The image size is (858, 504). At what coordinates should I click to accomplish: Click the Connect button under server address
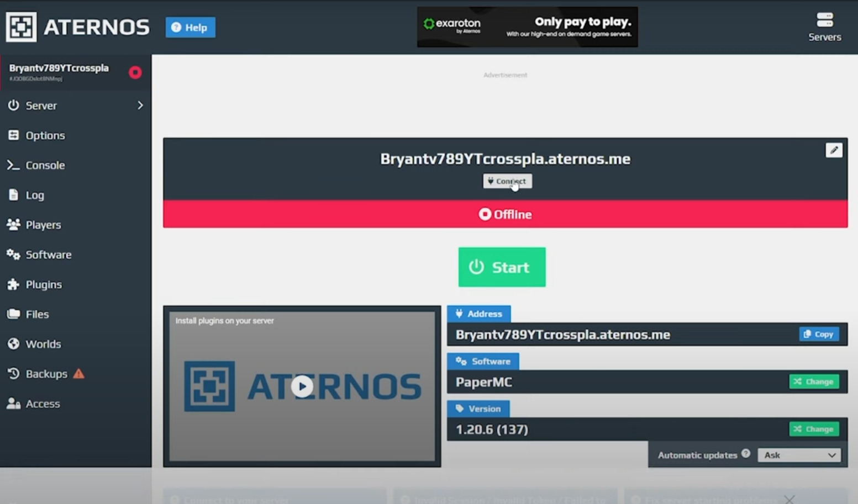507,181
